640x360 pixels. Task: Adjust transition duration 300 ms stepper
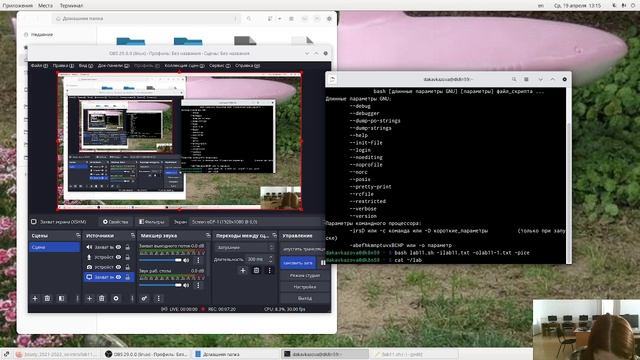[x=270, y=259]
